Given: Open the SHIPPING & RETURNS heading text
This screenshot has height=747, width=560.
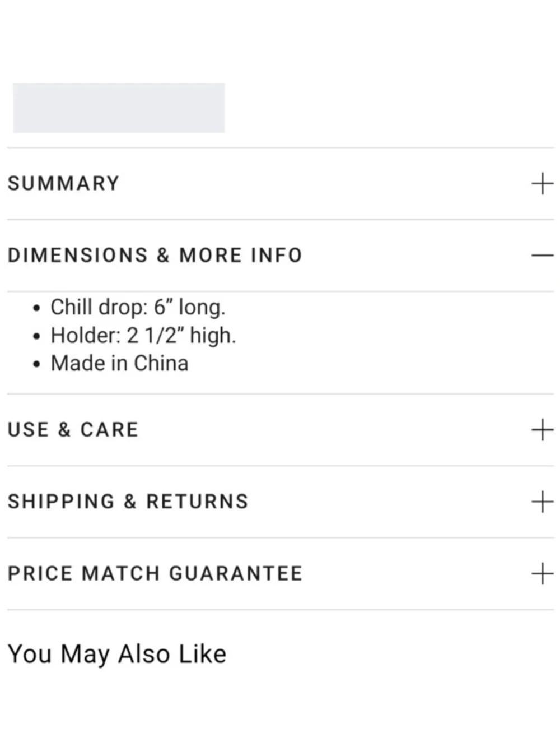Looking at the screenshot, I should point(128,502).
